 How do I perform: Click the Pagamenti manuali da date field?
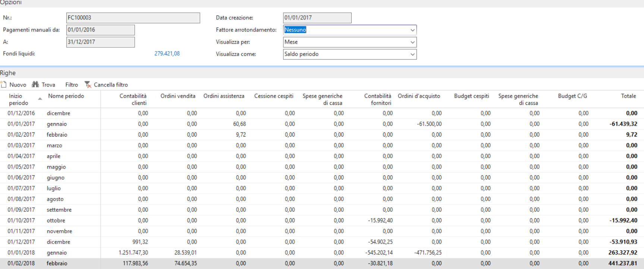[x=100, y=30]
